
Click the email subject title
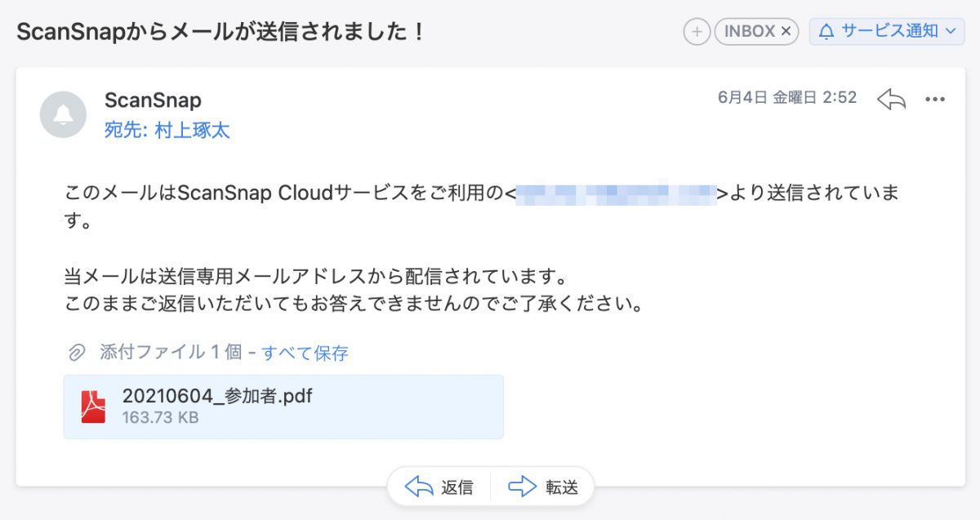pos(220,32)
